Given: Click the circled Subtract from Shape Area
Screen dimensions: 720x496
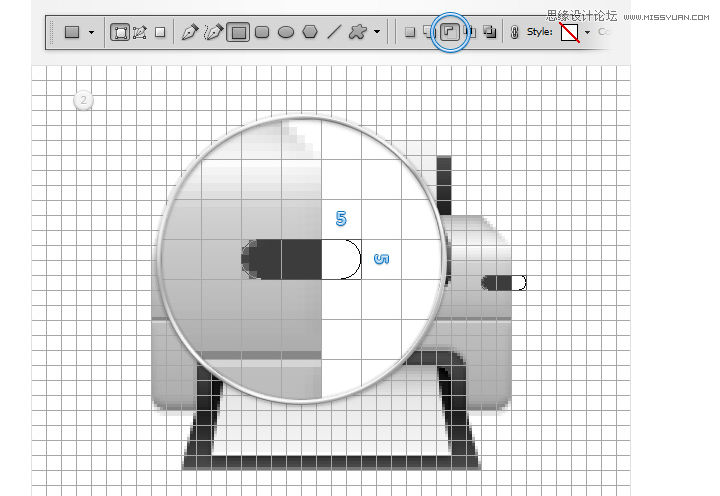Looking at the screenshot, I should tap(450, 32).
